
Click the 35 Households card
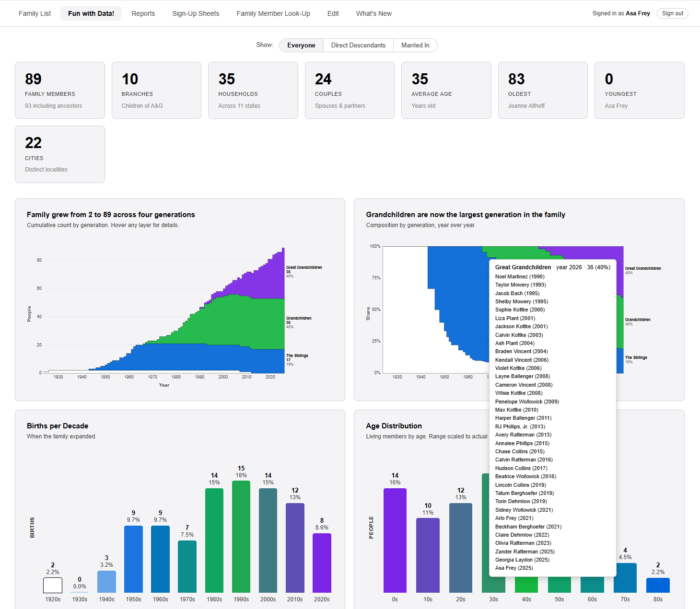click(253, 90)
